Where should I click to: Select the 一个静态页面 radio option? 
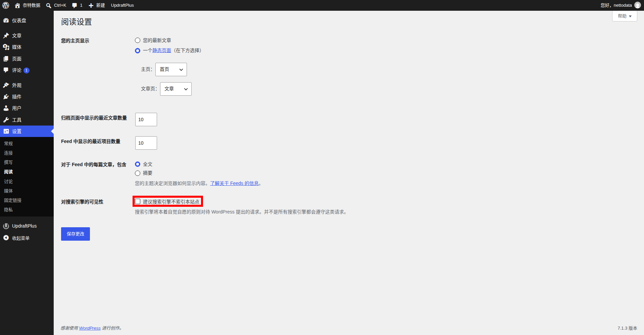(138, 51)
